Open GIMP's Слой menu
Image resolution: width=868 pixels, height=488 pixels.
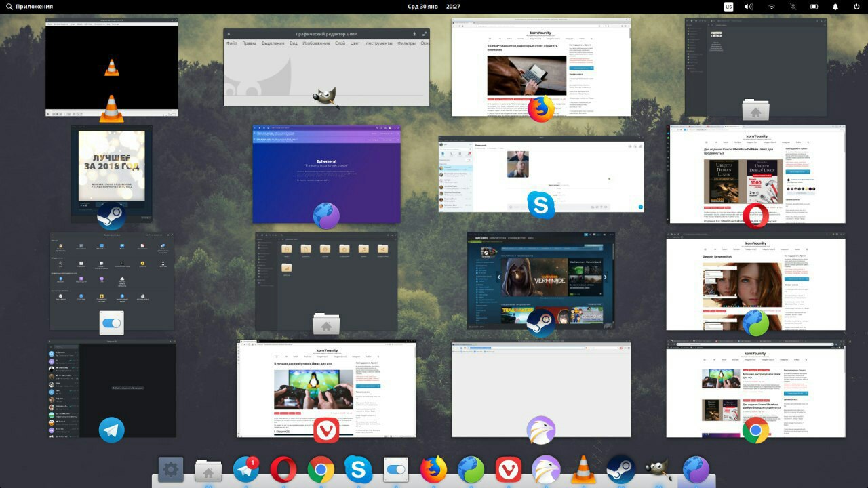(340, 43)
